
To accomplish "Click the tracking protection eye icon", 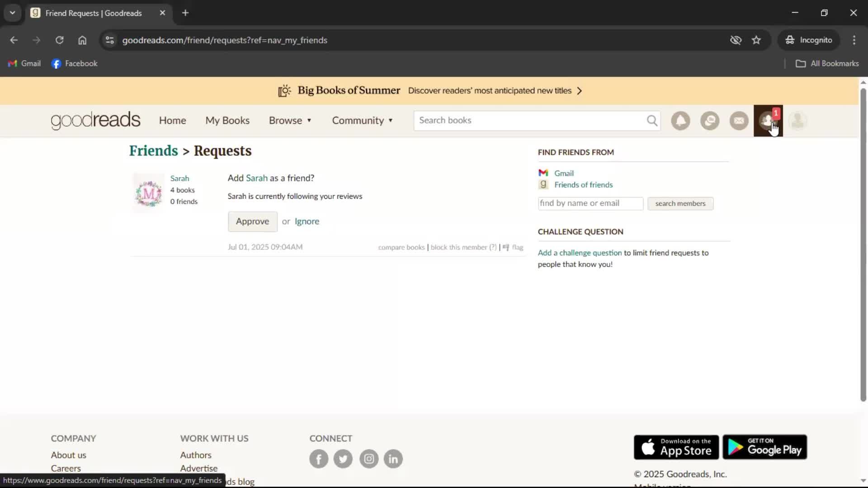I will click(736, 40).
